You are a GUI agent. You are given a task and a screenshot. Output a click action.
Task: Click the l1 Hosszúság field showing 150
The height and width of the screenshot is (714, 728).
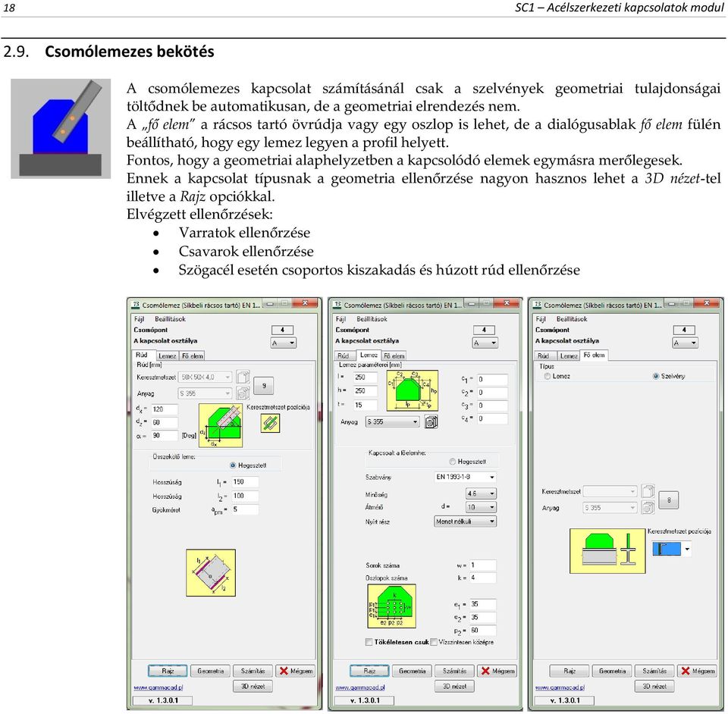245,482
